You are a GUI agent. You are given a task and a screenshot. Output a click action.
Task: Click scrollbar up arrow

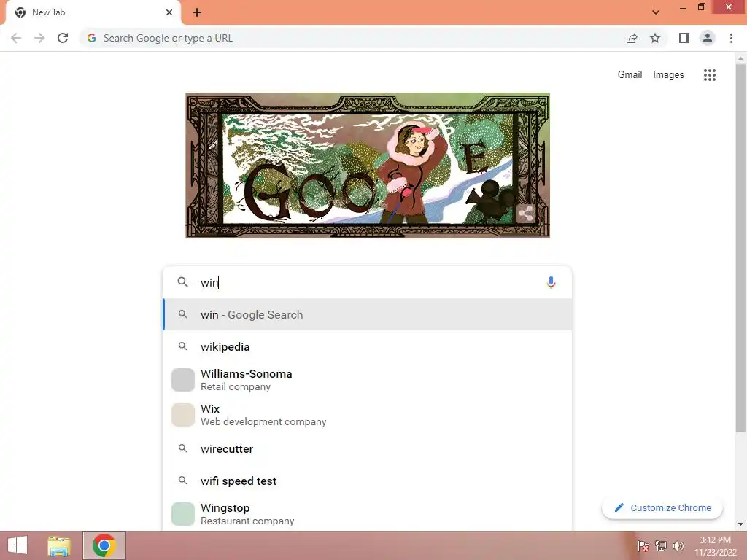740,58
